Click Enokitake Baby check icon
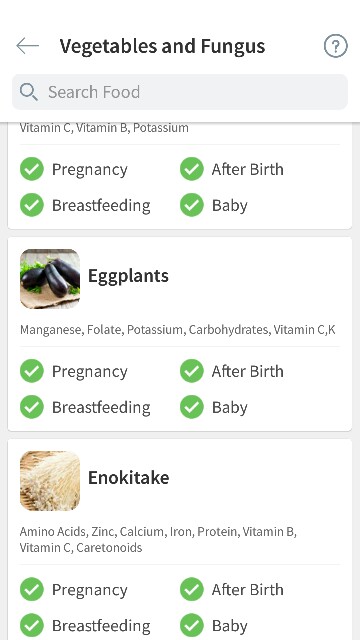The width and height of the screenshot is (360, 640). click(191, 625)
